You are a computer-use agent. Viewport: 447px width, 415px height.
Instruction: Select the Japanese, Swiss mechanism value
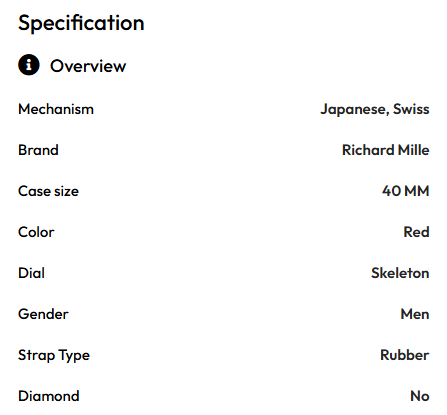[x=375, y=110]
